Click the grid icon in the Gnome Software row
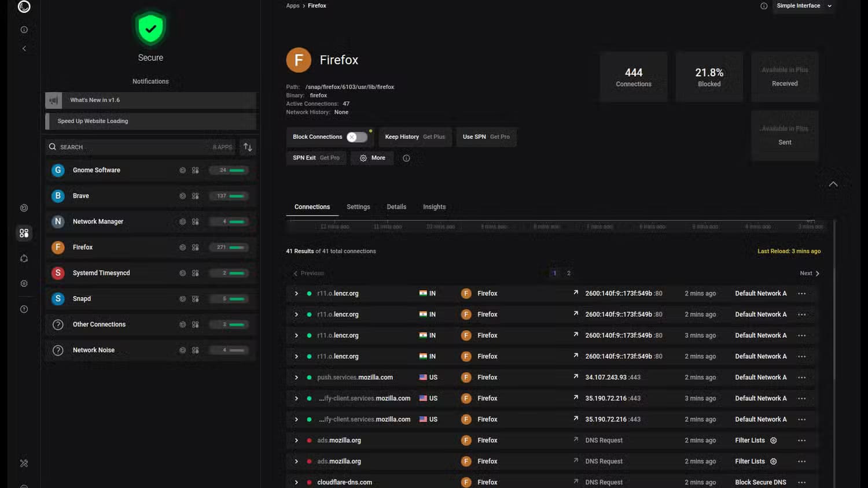This screenshot has height=488, width=868. 196,171
